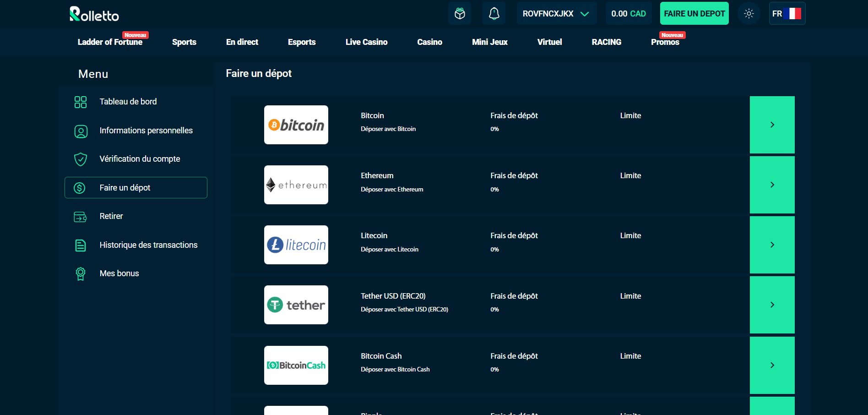Open the gift box rewards icon
The width and height of the screenshot is (868, 415).
coord(460,13)
